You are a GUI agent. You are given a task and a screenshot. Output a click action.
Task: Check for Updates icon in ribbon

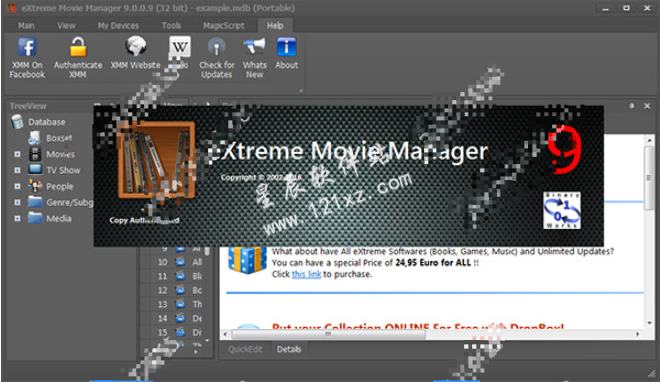216,47
